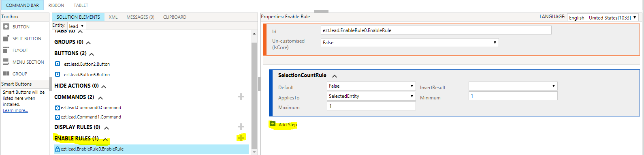Open the XML tab
The image size is (644, 155).
(x=113, y=17)
